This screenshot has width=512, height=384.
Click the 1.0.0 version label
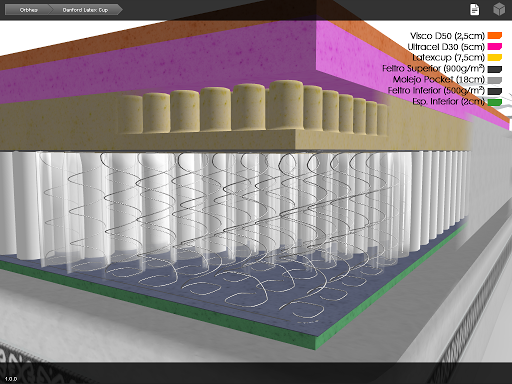[11, 379]
